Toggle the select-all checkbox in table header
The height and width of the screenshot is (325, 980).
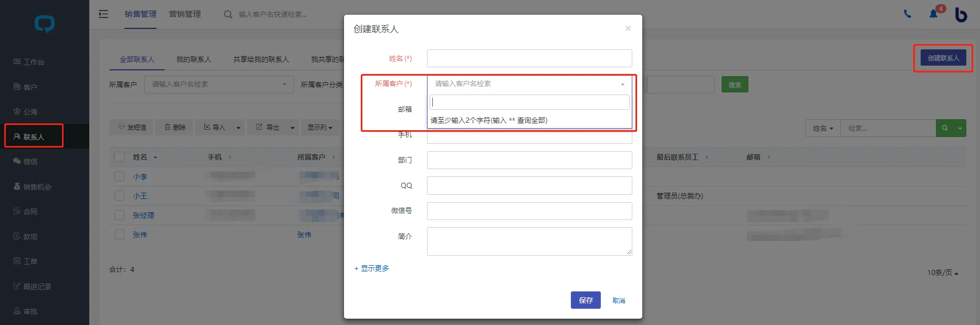coord(119,156)
